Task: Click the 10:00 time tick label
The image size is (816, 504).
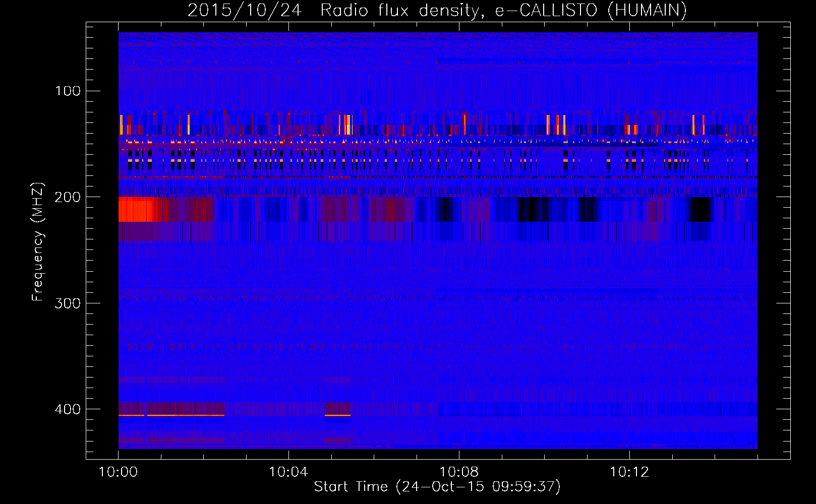Action: 118,472
